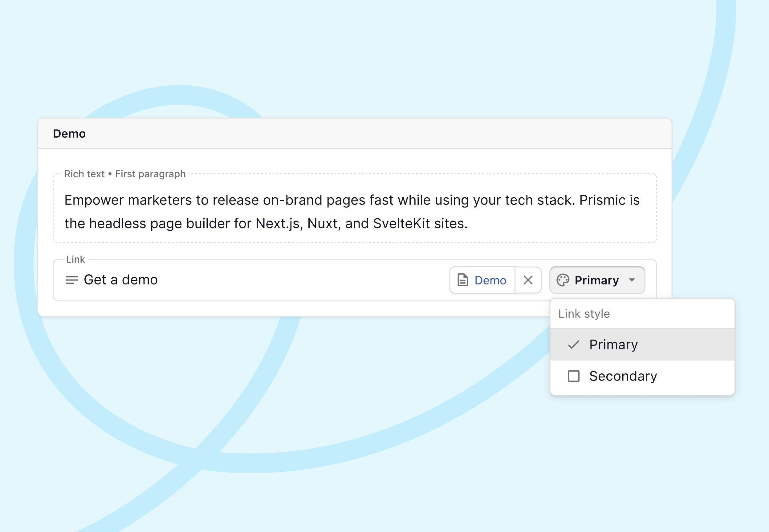
Task: Open the linked Demo document
Action: click(490, 280)
